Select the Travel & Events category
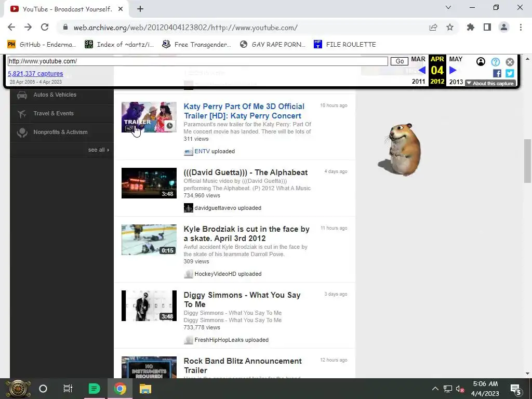The width and height of the screenshot is (532, 399). coord(61,114)
